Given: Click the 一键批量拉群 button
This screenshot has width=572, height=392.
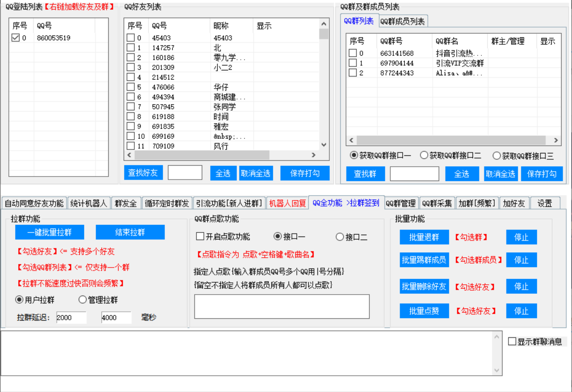Looking at the screenshot, I should point(49,232).
